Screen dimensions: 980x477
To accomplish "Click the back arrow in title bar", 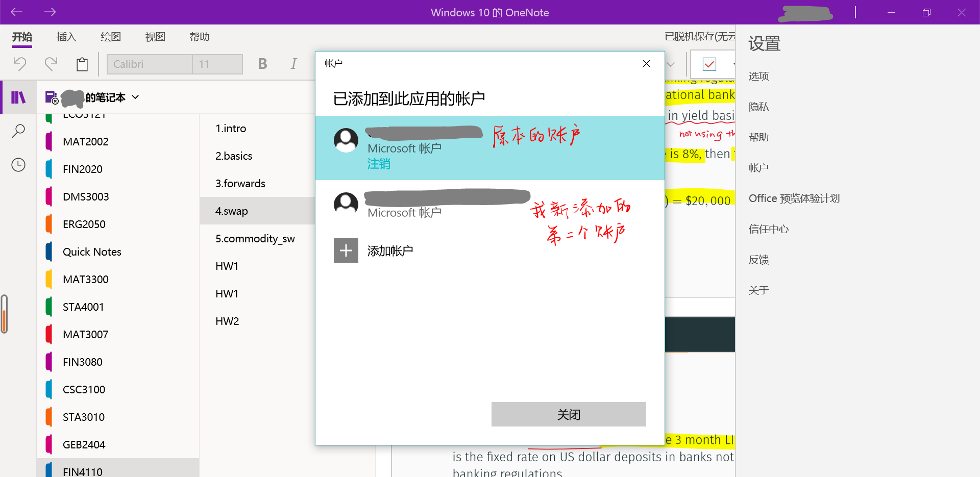I will pyautogui.click(x=16, y=12).
